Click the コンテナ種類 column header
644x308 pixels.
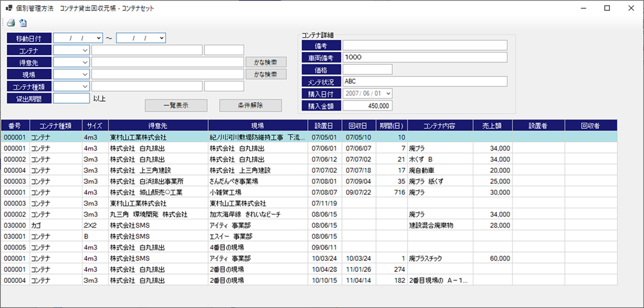pos(55,126)
